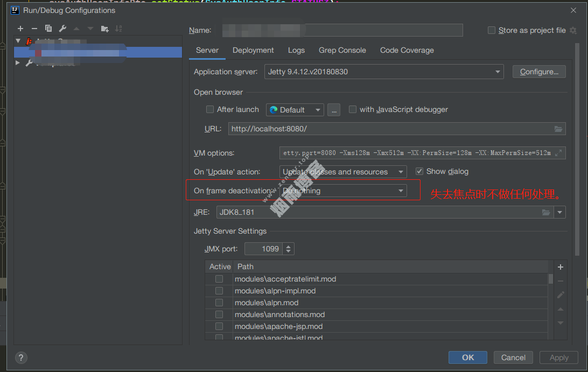Click the Configure... button
Image resolution: width=588 pixels, height=372 pixels.
click(x=539, y=72)
